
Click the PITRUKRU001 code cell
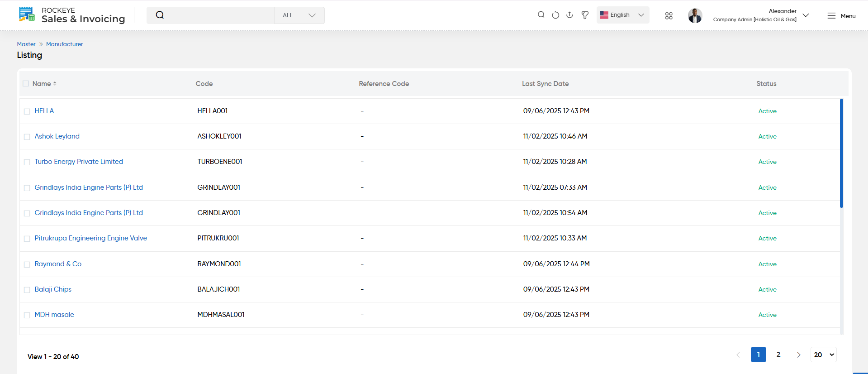[218, 238]
